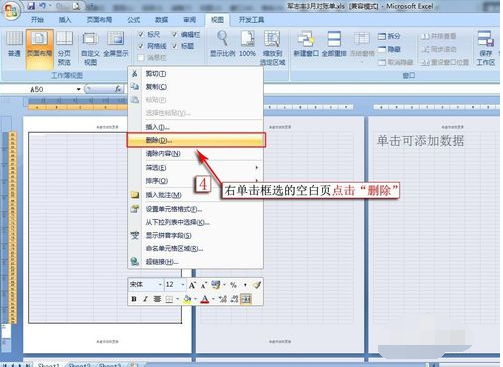Choose 命名单元格区域 in context menu

[x=196, y=249]
